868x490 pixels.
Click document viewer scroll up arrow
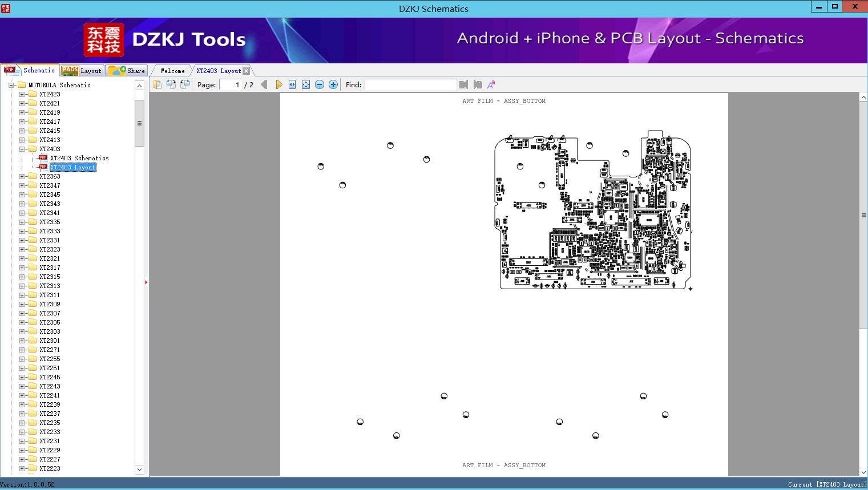click(x=863, y=98)
